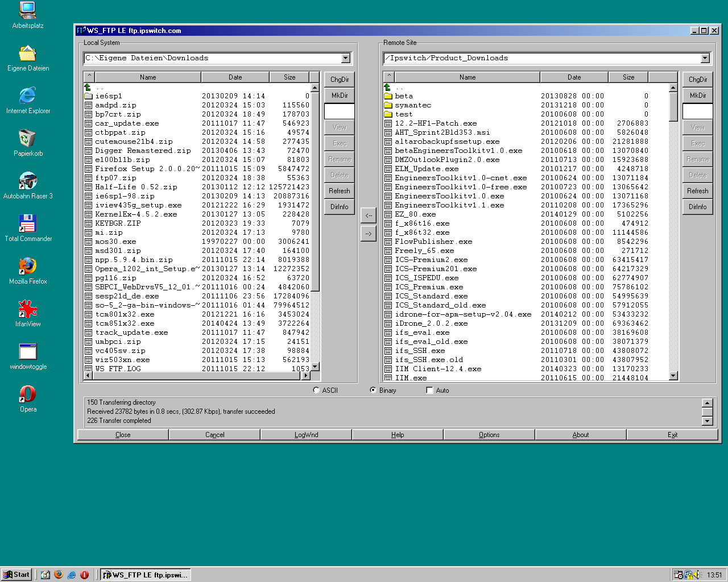The width and height of the screenshot is (728, 582).
Task: Click local list horizontal scrollbar right arrow
Action: coord(306,375)
